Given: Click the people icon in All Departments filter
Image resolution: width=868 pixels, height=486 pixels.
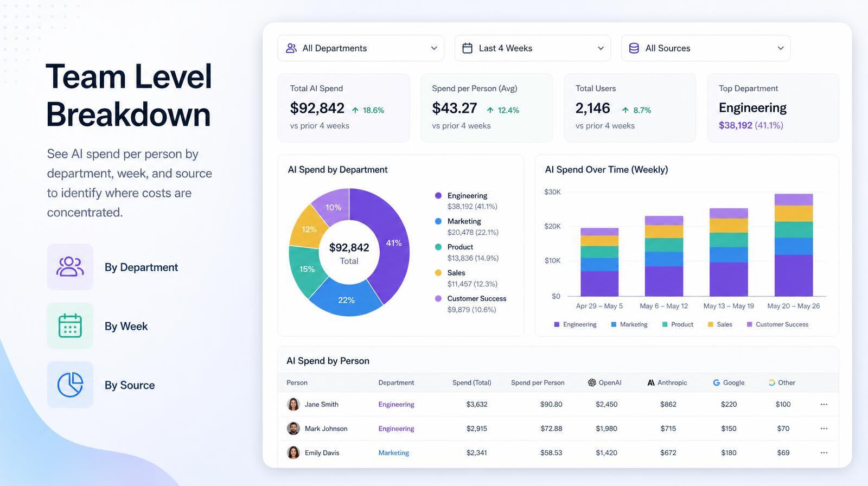Looking at the screenshot, I should (x=291, y=48).
